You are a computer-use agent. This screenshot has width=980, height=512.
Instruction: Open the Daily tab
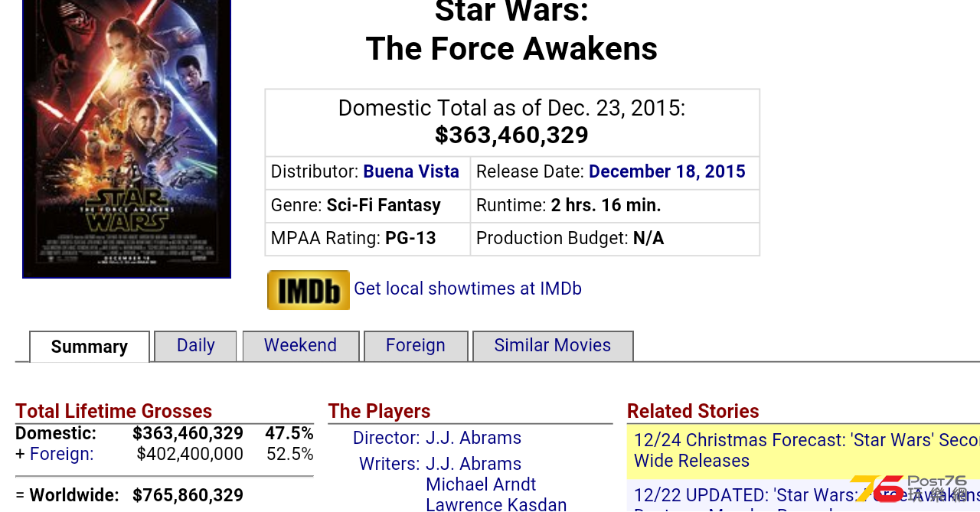point(195,346)
